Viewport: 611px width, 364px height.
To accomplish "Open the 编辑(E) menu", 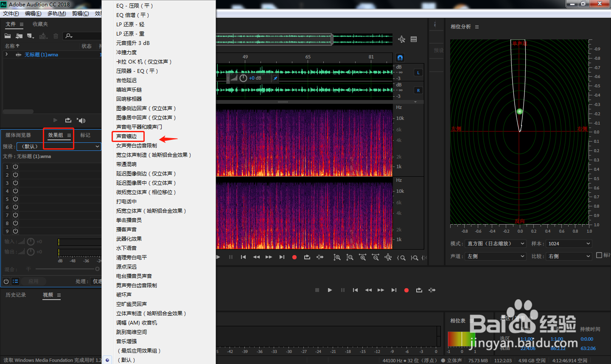I will pos(33,14).
